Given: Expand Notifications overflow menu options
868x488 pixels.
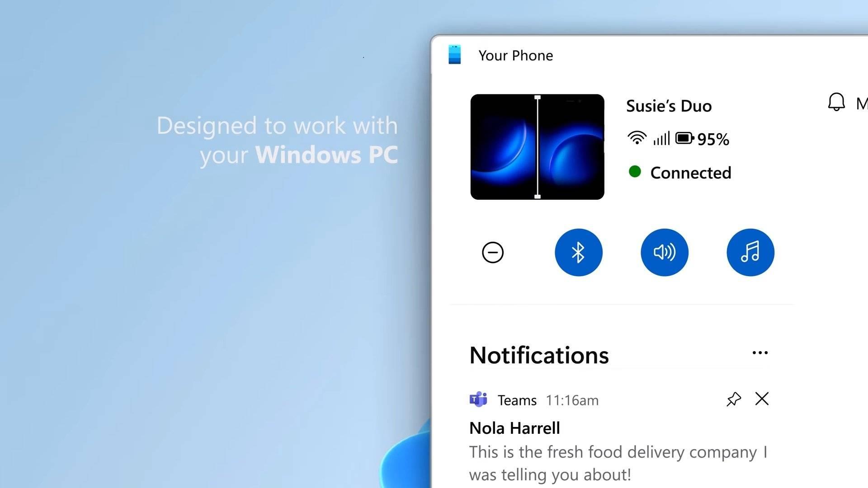Looking at the screenshot, I should [761, 353].
